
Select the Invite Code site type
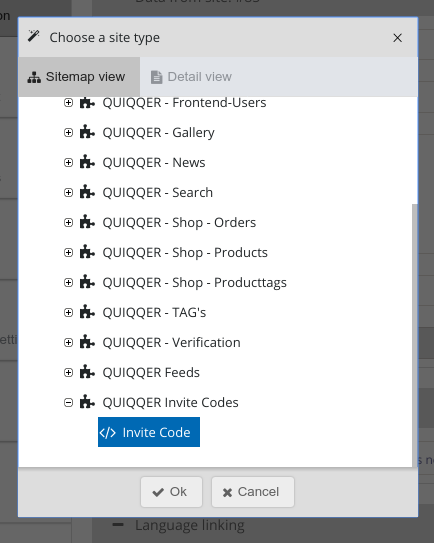pyautogui.click(x=149, y=432)
